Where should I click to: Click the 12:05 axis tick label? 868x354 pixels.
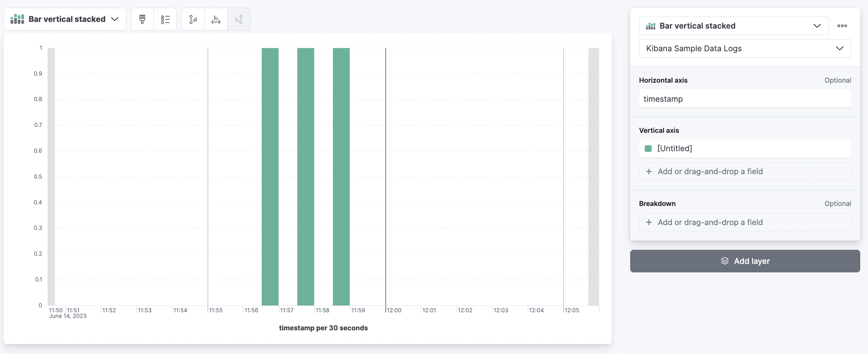point(572,310)
